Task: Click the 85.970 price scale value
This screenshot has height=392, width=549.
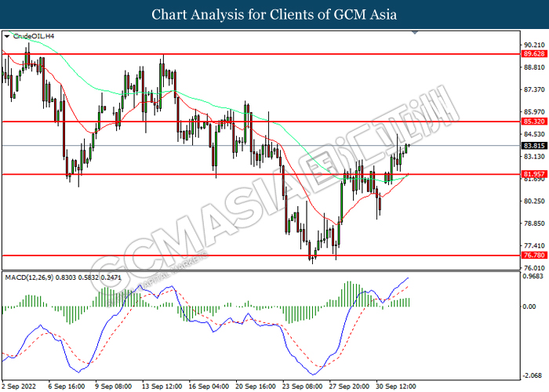Action: click(534, 112)
